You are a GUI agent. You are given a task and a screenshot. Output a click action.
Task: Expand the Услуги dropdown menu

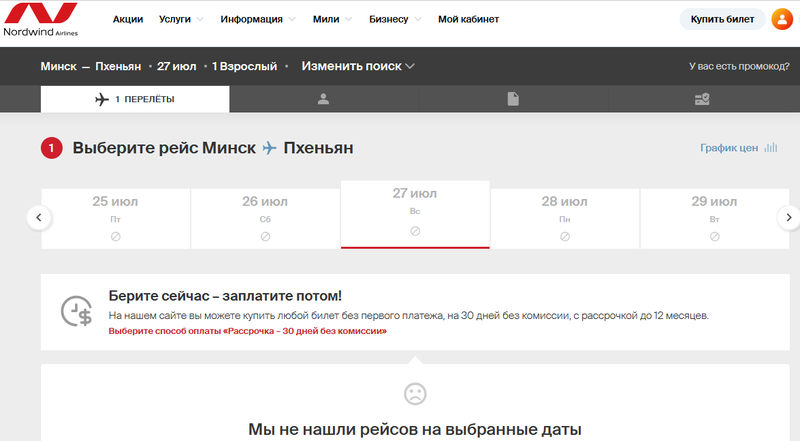pyautogui.click(x=181, y=20)
